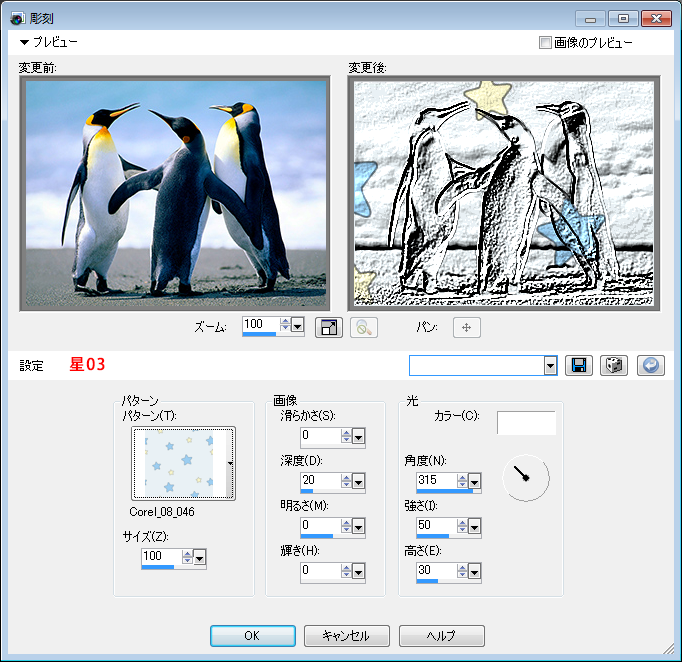Open the zoom percentage dropdown
682x662 pixels.
pyautogui.click(x=298, y=325)
